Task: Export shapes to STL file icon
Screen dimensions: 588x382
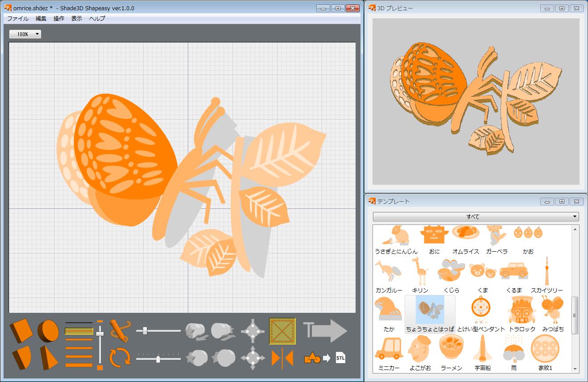Action: pyautogui.click(x=325, y=357)
